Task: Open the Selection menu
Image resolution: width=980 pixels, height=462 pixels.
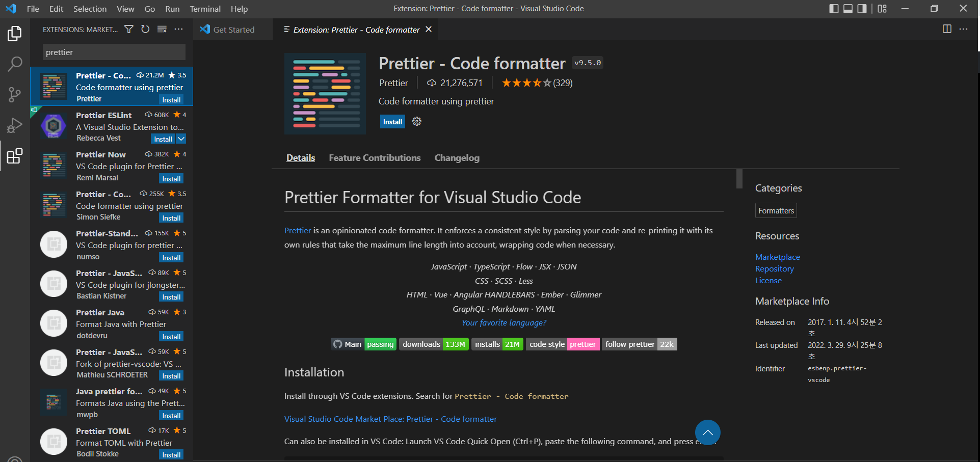Action: 90,9
